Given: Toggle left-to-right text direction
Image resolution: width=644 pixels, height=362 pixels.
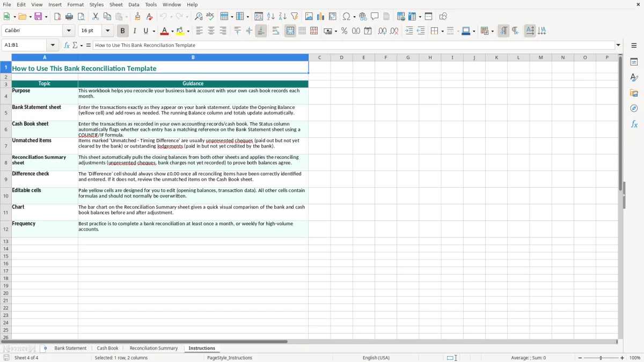Looking at the screenshot, I should point(503,31).
